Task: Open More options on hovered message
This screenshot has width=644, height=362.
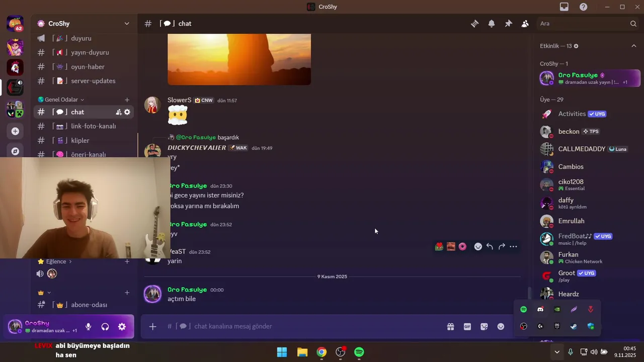Action: pos(513,246)
